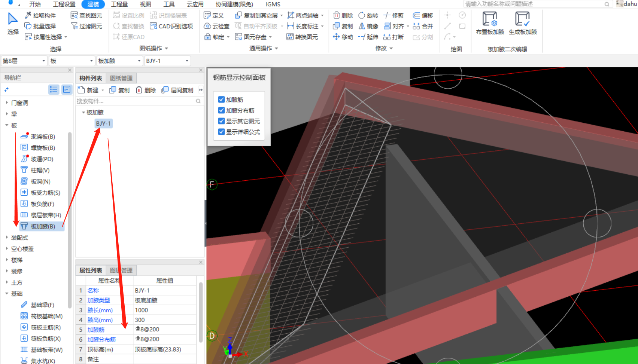Open the 云应用 ribbon tab

(195, 4)
